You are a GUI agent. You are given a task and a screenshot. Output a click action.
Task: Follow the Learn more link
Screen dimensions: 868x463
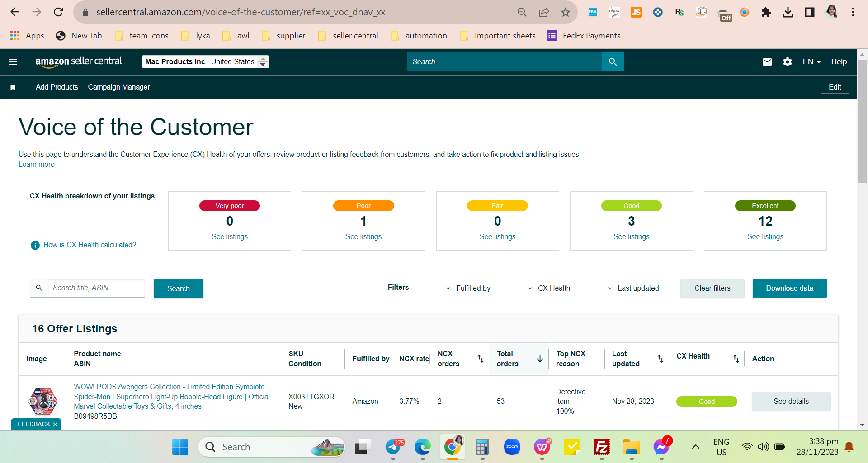coord(37,165)
